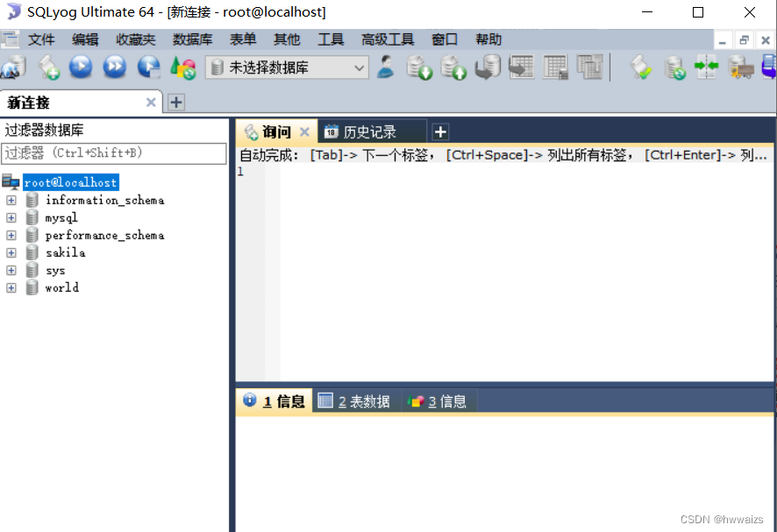Image resolution: width=777 pixels, height=532 pixels.
Task: Select the performance_schema database name
Action: [104, 235]
